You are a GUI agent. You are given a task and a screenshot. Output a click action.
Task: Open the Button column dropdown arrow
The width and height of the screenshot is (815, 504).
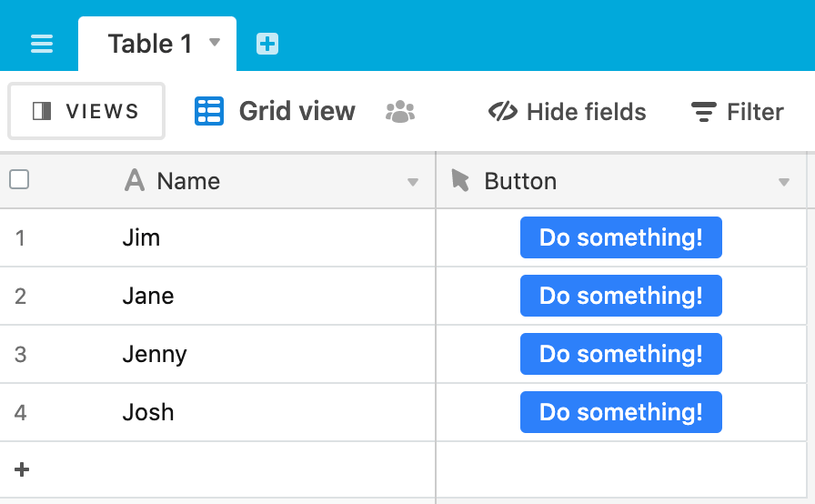pyautogui.click(x=784, y=182)
